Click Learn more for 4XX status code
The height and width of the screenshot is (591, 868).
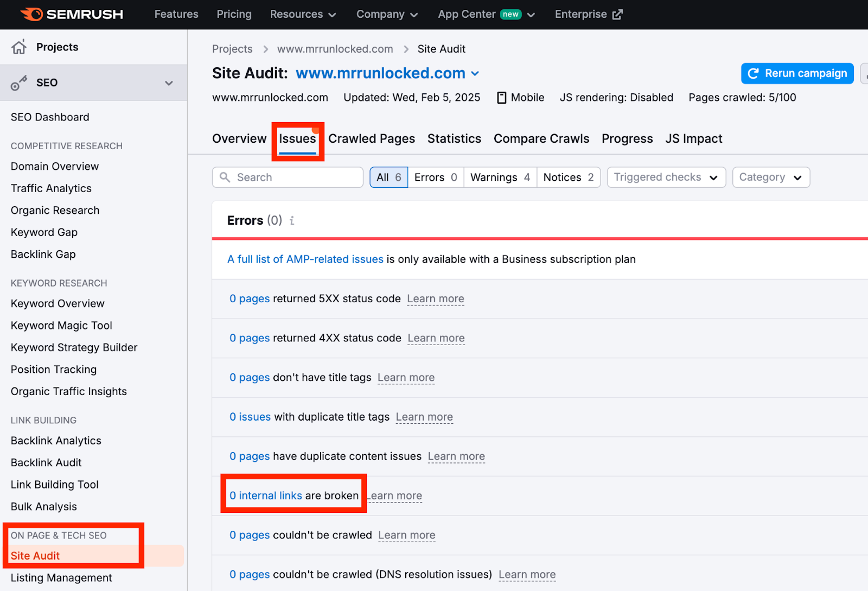(x=436, y=338)
